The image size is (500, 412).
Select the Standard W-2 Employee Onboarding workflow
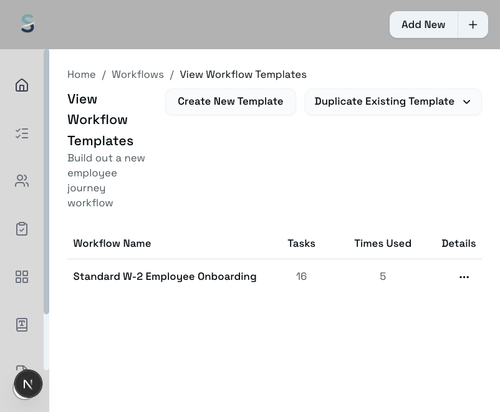pos(165,276)
